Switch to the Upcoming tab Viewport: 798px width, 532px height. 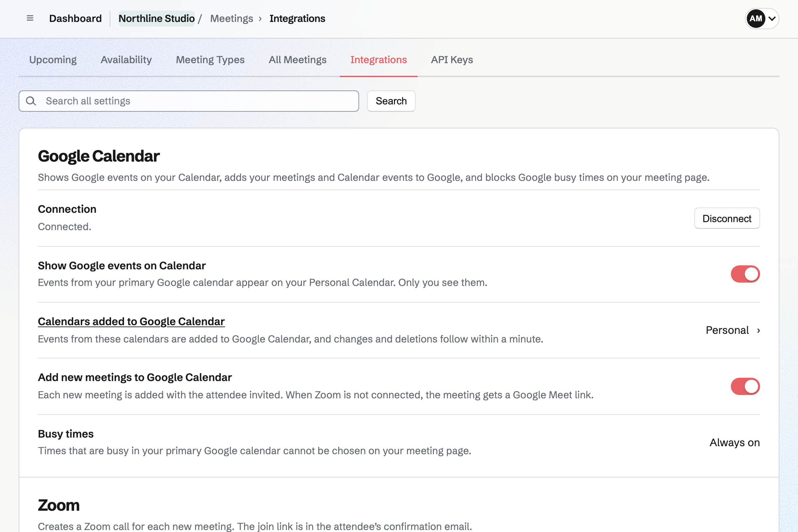coord(53,60)
